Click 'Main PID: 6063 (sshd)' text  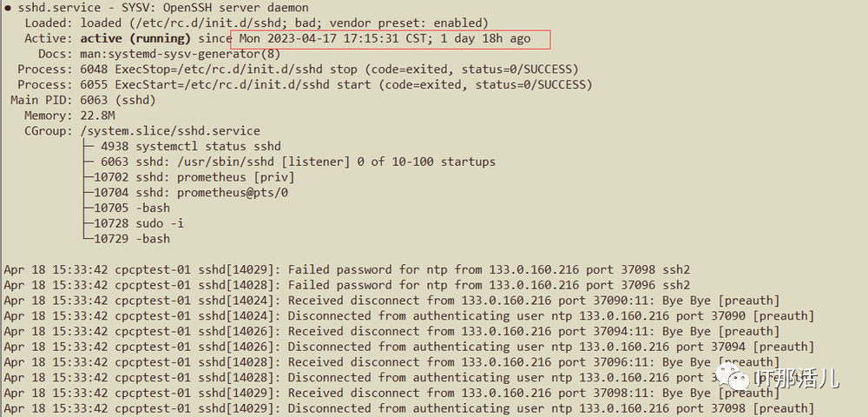(82, 100)
